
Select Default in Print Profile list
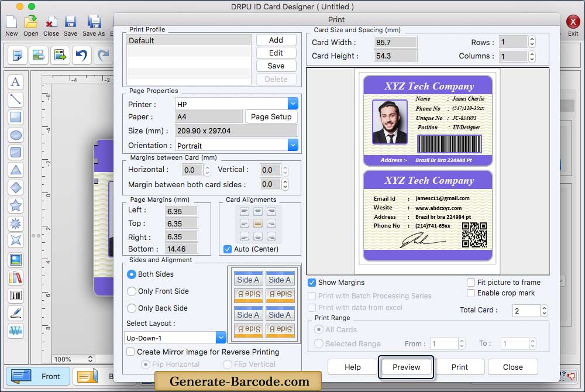[x=189, y=40]
